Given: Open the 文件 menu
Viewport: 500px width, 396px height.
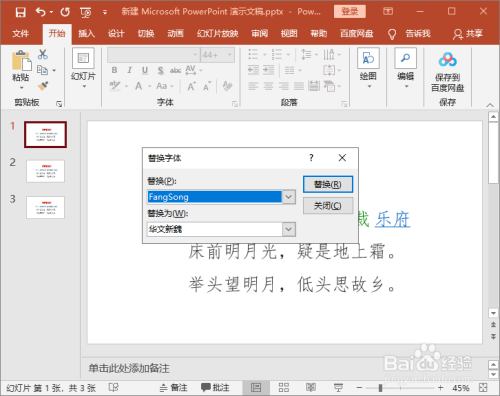Looking at the screenshot, I should click(21, 34).
